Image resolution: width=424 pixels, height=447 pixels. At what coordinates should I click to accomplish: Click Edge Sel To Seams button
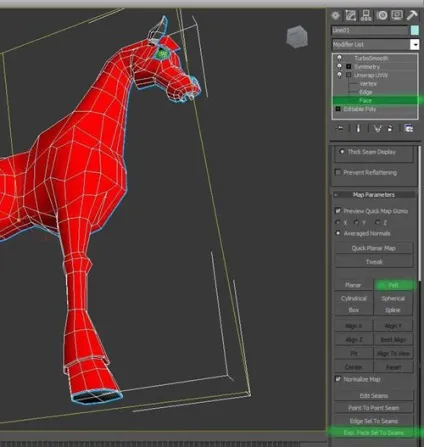pos(374,421)
